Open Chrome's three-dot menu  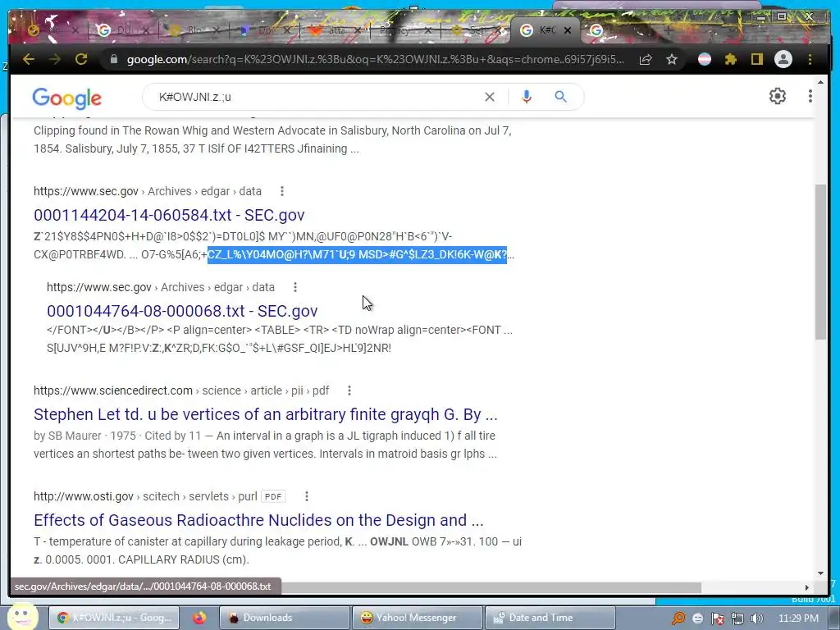(x=810, y=59)
